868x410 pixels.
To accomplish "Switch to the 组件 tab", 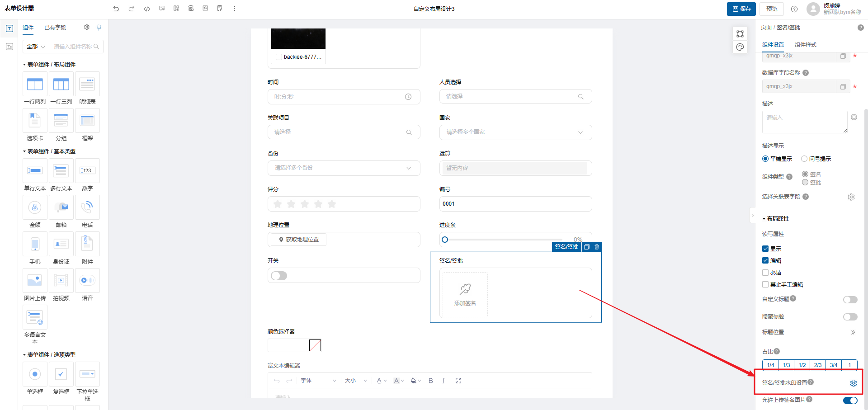I will coord(28,28).
